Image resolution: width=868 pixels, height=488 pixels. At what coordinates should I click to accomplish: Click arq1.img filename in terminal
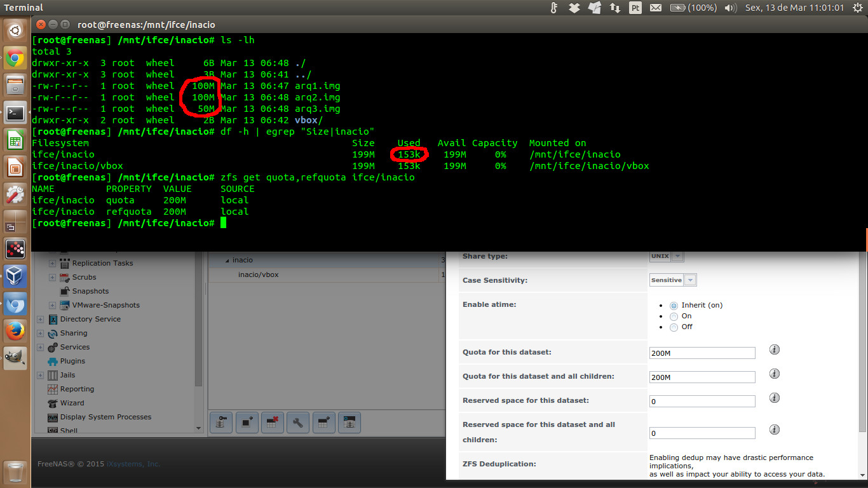pyautogui.click(x=317, y=86)
